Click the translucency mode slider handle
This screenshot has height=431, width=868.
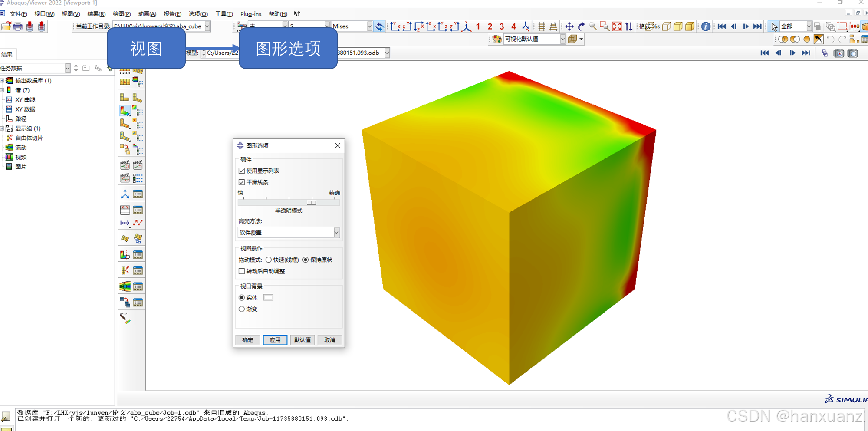point(312,202)
